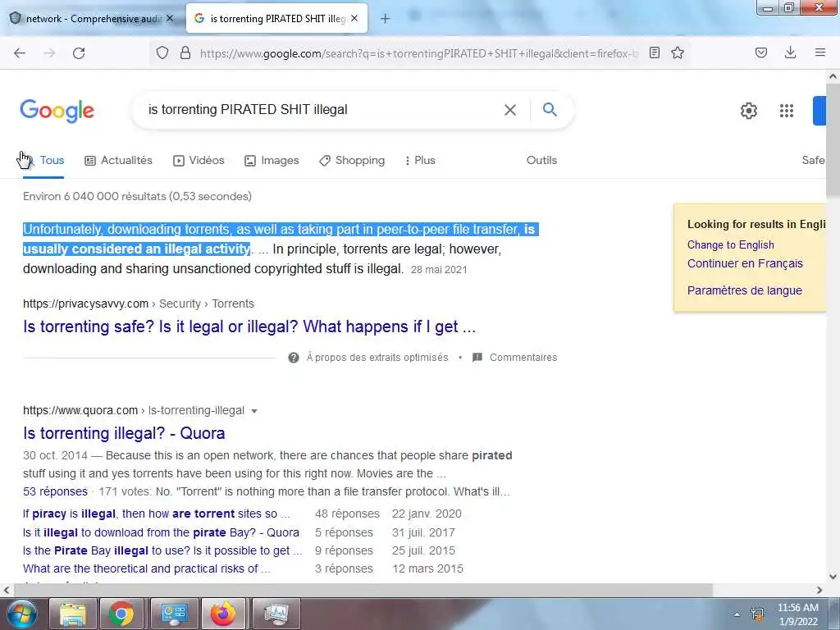Bookmark this page with the star icon
The width and height of the screenshot is (840, 630).
pyautogui.click(x=678, y=52)
